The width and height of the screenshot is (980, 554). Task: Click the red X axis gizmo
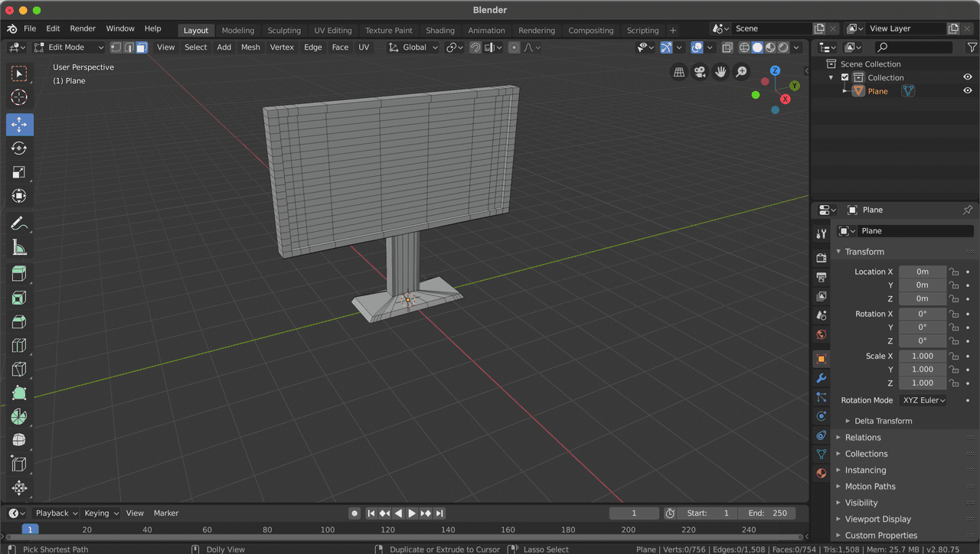(x=785, y=99)
